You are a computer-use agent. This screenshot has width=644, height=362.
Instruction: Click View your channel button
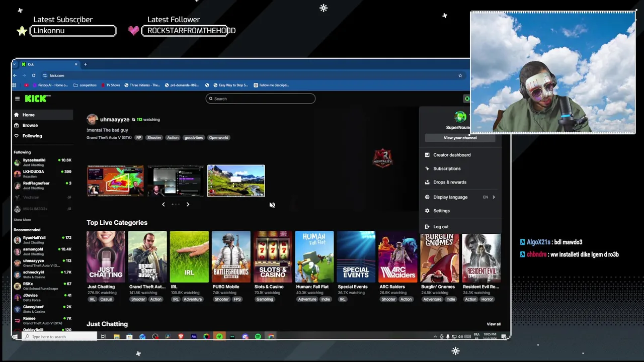coord(460,138)
